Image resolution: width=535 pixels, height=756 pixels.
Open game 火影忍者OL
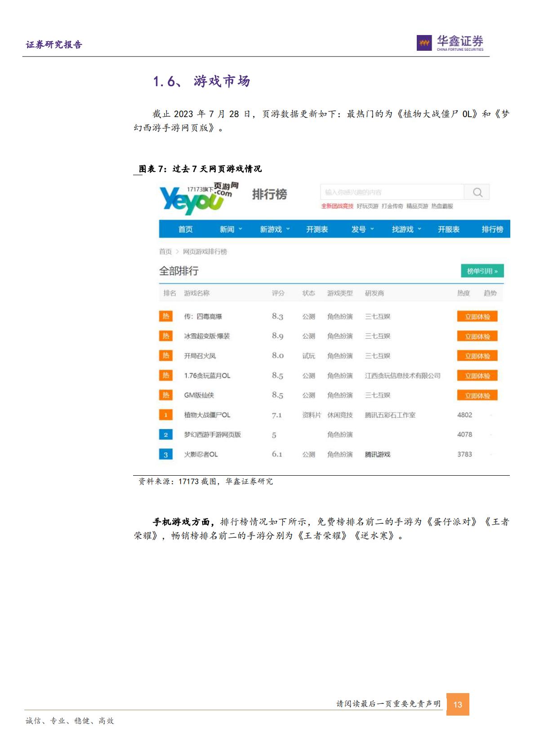coord(201,455)
